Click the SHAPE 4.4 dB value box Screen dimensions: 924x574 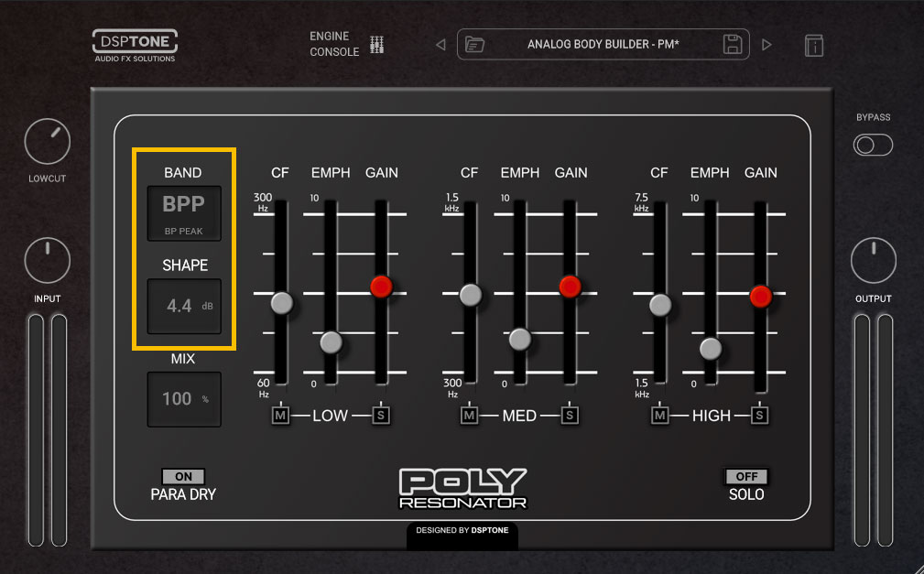pyautogui.click(x=184, y=307)
